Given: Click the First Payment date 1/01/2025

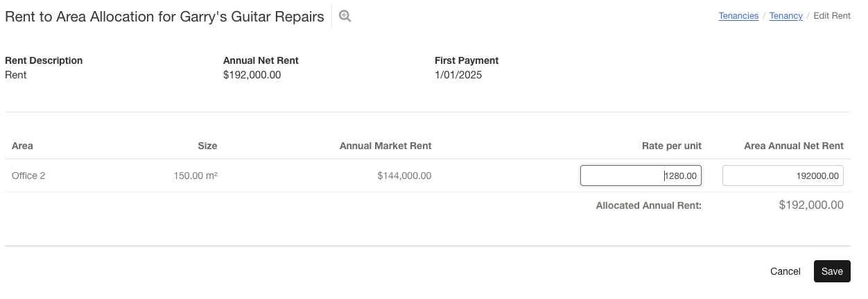Looking at the screenshot, I should click(x=458, y=75).
